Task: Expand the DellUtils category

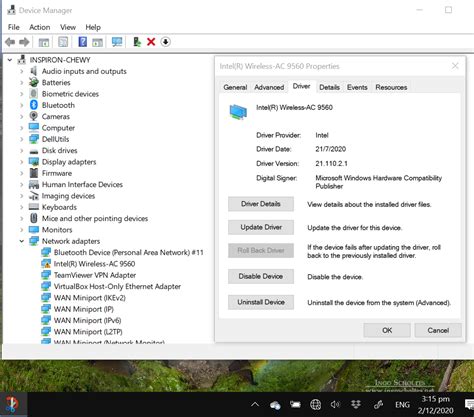Action: [x=22, y=139]
